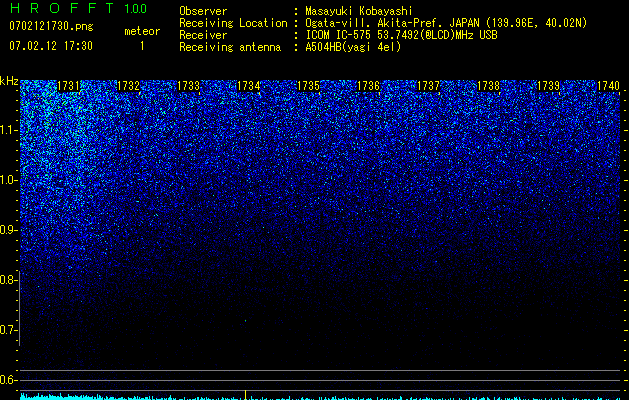This screenshot has height=400, width=629.
Task: Click the date stamp 07.02.12 17:30
Action: click(x=51, y=46)
